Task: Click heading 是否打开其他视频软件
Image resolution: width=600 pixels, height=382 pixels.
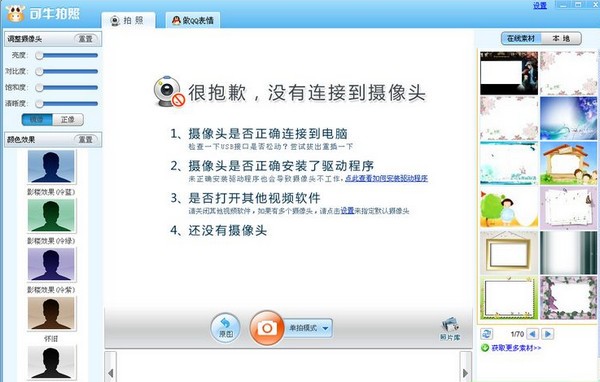Action: point(254,198)
